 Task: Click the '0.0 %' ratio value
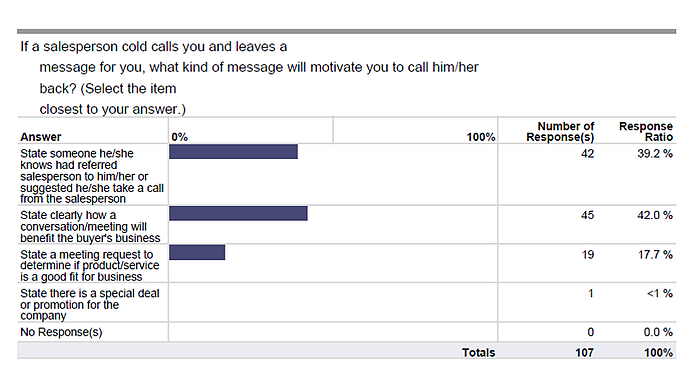tap(658, 332)
